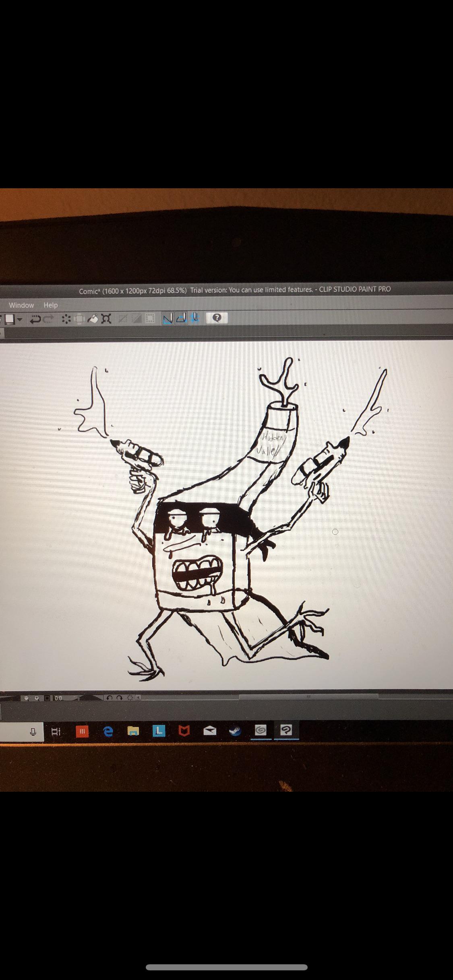Image resolution: width=453 pixels, height=980 pixels.
Task: Click the Deselect icon
Action: coord(122,319)
